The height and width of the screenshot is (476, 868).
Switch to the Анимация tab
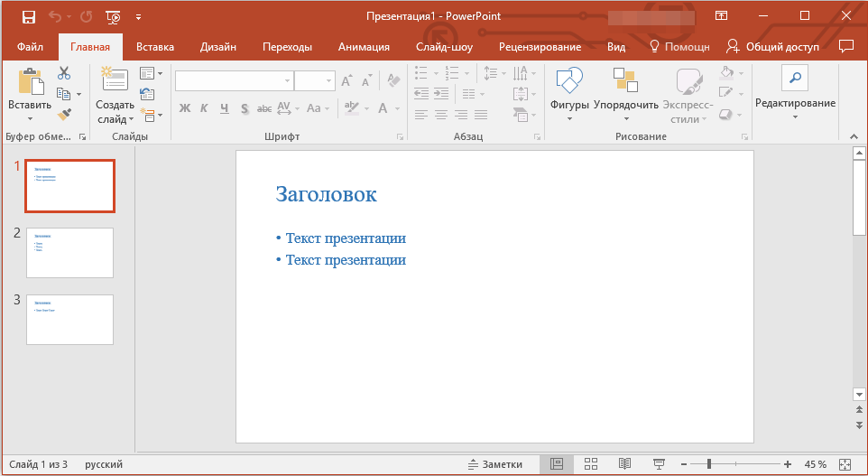(x=364, y=47)
